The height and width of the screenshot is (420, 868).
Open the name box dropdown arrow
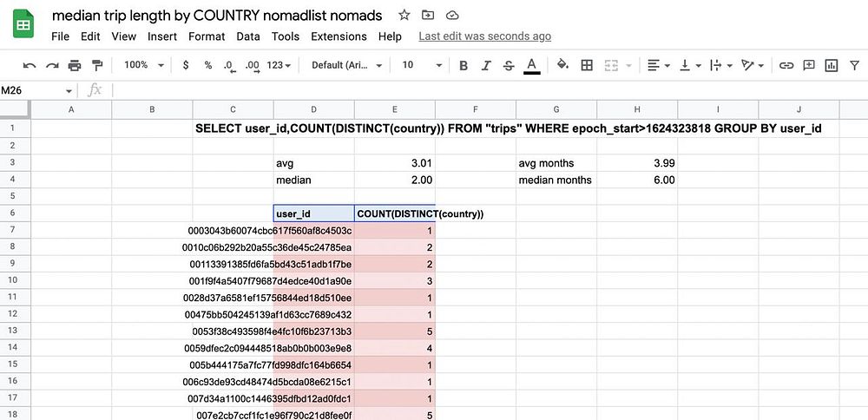[69, 91]
